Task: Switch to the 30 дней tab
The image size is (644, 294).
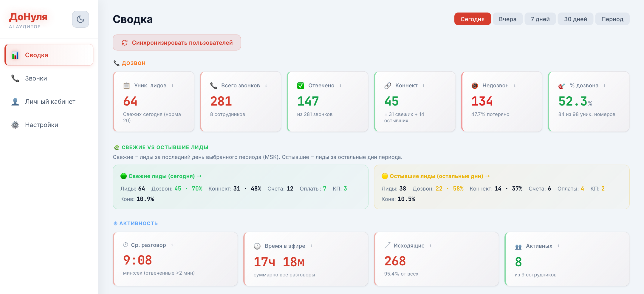Action: 575,19
